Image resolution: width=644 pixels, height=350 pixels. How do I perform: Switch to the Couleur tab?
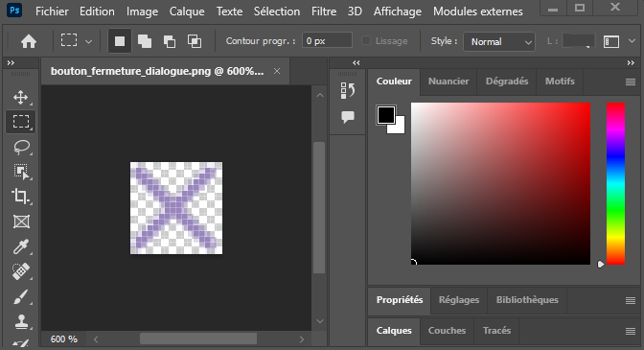(x=394, y=82)
